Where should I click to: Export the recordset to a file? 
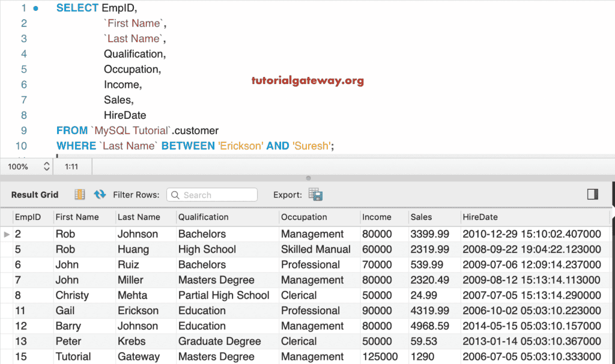pos(315,195)
